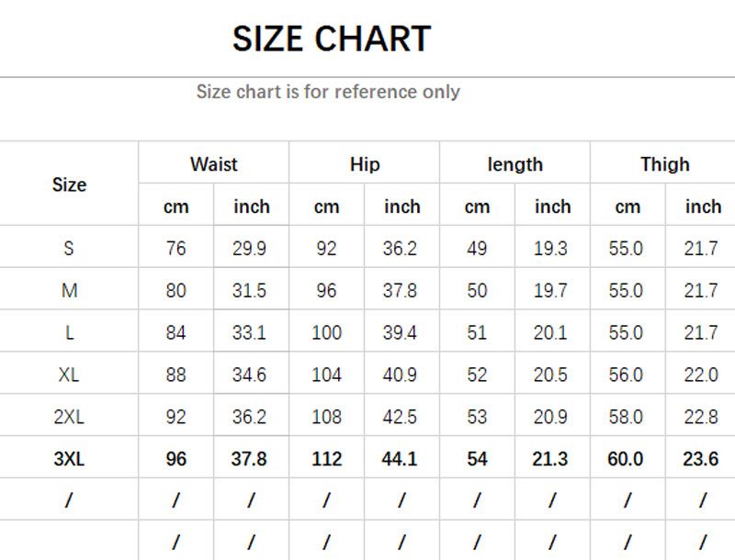Click the S size row label
735x560 pixels.
coord(69,248)
